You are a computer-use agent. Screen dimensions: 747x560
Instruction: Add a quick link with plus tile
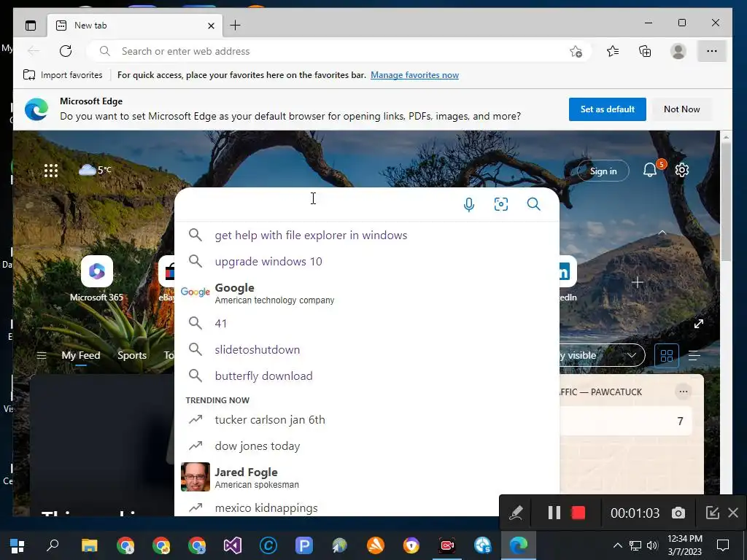click(x=638, y=282)
